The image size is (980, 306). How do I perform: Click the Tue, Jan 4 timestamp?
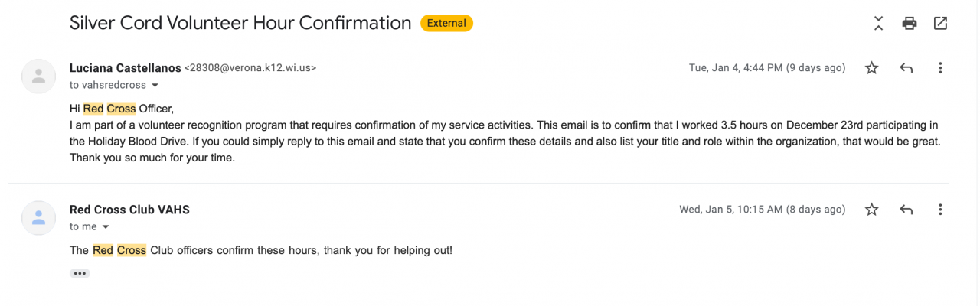(x=767, y=68)
